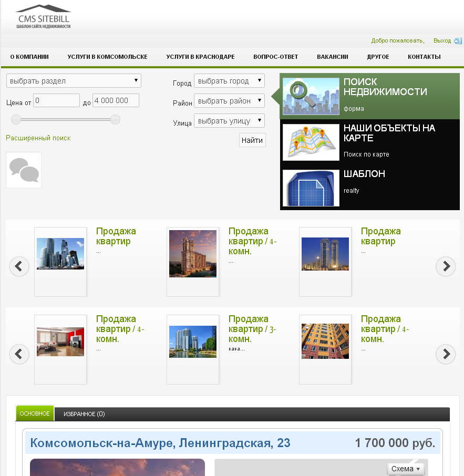This screenshot has width=464, height=476.
Task: Focus the maximum price field '4 000 000'
Action: pyautogui.click(x=116, y=100)
